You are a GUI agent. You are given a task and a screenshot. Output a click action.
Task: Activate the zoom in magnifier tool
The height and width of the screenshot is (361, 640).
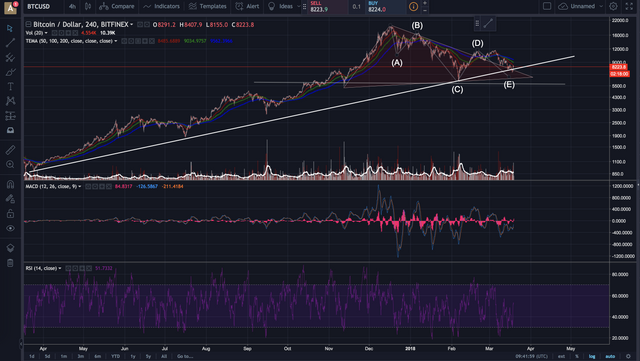10,164
